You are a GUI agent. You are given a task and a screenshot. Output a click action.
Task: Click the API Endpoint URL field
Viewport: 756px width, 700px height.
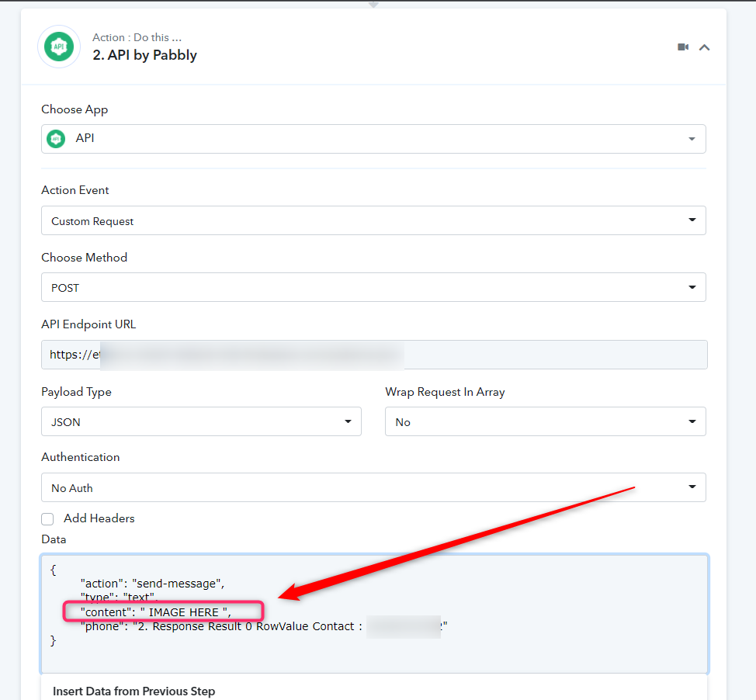point(374,355)
